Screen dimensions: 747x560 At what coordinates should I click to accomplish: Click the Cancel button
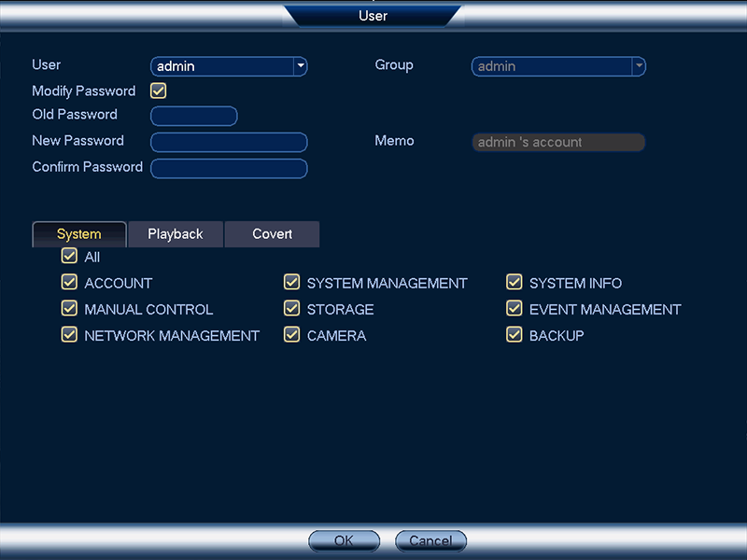coord(430,540)
